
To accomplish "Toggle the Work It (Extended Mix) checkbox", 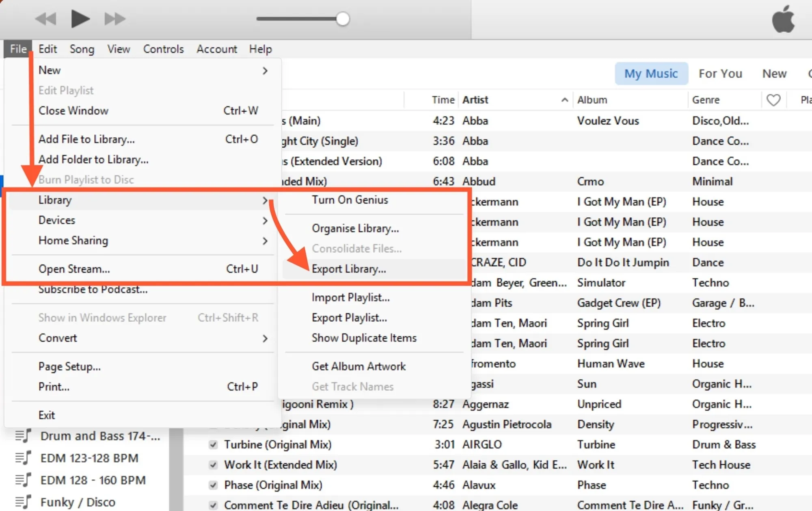I will coord(213,465).
